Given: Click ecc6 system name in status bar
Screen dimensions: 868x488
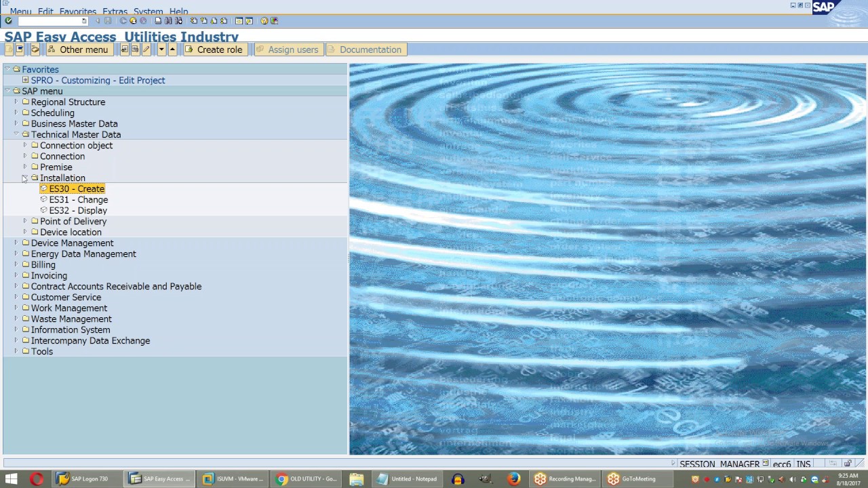Looking at the screenshot, I should point(782,464).
